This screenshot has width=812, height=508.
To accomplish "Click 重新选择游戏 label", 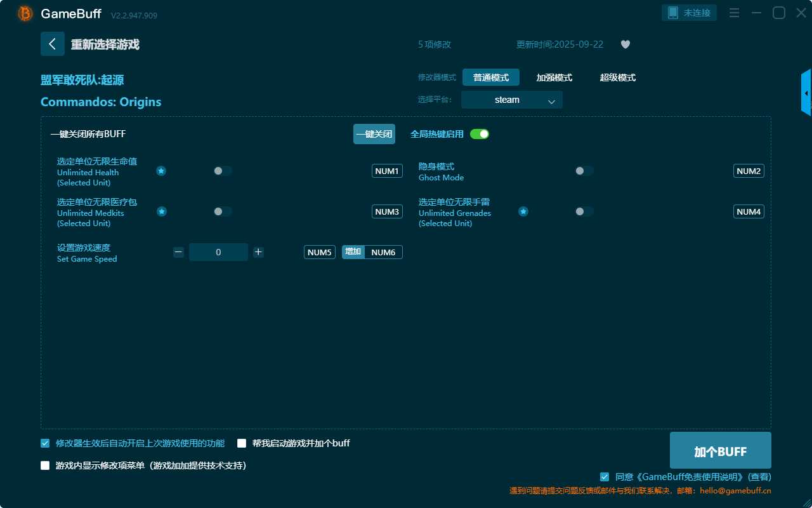I will pos(105,44).
